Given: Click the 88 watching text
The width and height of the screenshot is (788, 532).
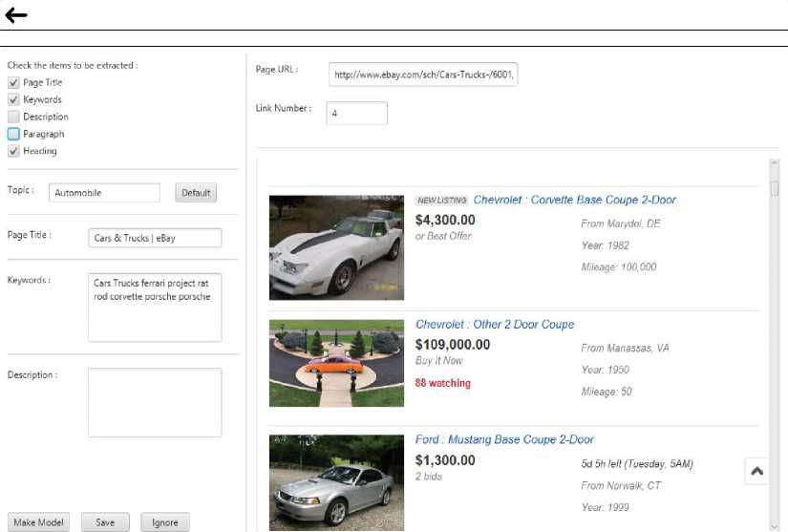Looking at the screenshot, I should (x=443, y=383).
